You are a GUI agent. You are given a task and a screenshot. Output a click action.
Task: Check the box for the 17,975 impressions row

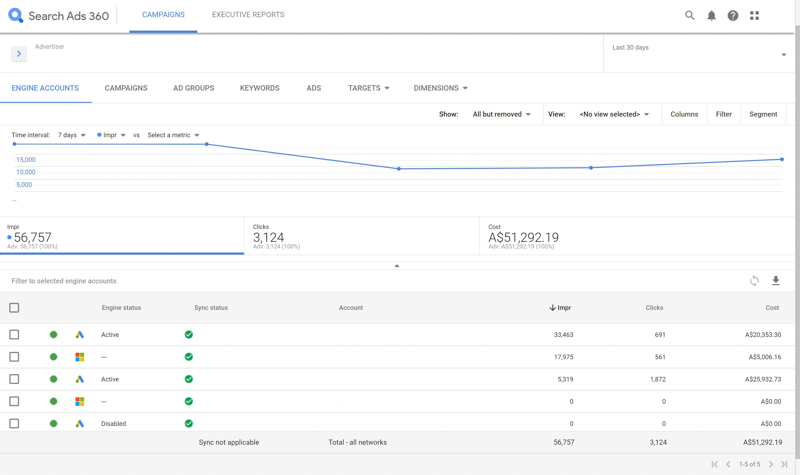tap(14, 357)
